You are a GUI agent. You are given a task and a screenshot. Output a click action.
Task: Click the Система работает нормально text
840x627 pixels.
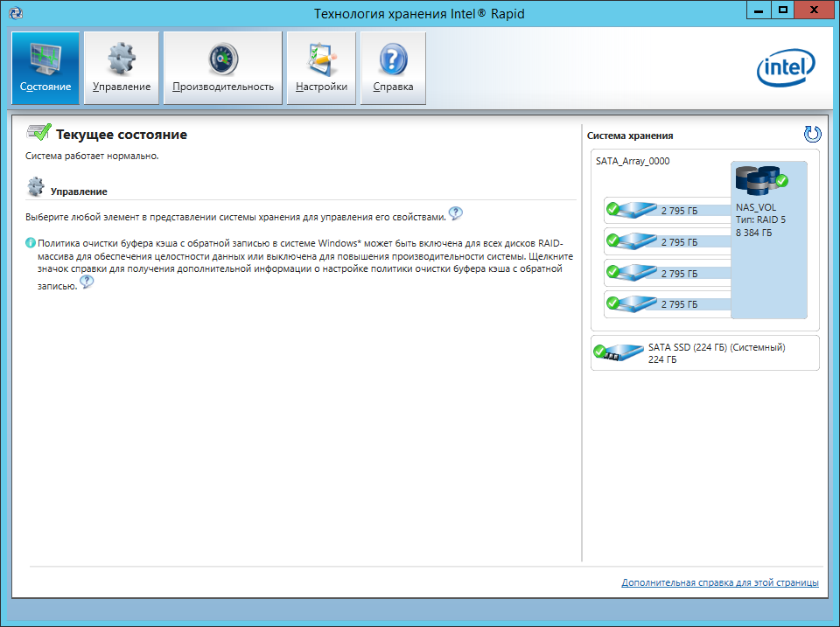tap(92, 157)
